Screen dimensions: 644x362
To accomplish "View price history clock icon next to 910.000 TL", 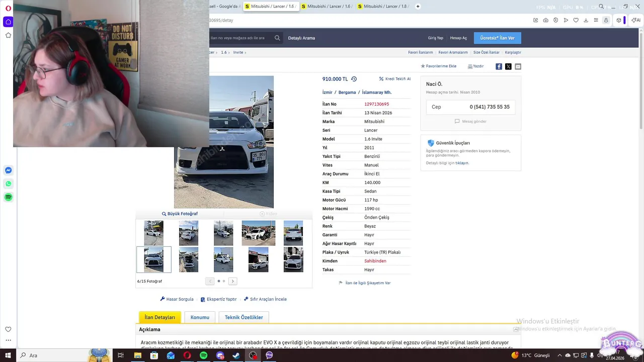I will pyautogui.click(x=354, y=79).
